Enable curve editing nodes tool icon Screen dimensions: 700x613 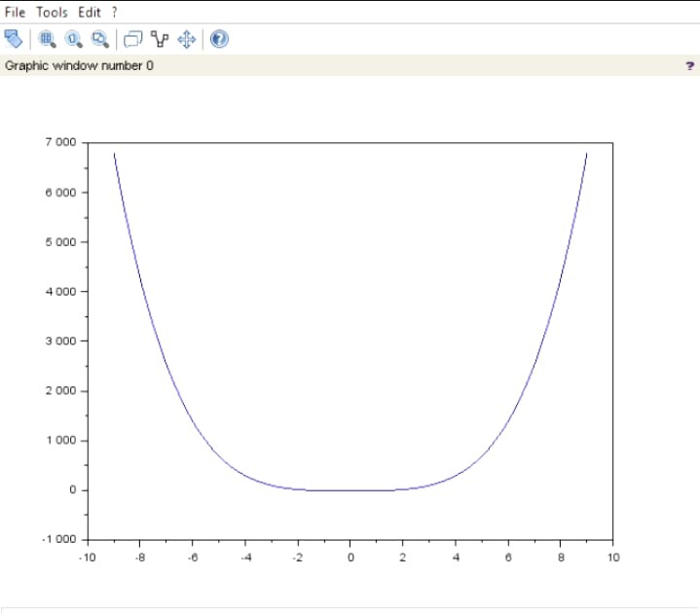[x=160, y=39]
